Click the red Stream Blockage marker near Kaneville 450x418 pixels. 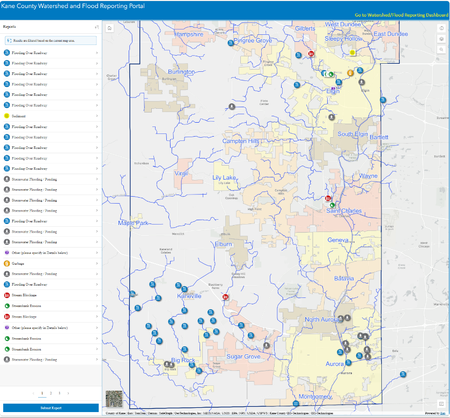(226, 297)
